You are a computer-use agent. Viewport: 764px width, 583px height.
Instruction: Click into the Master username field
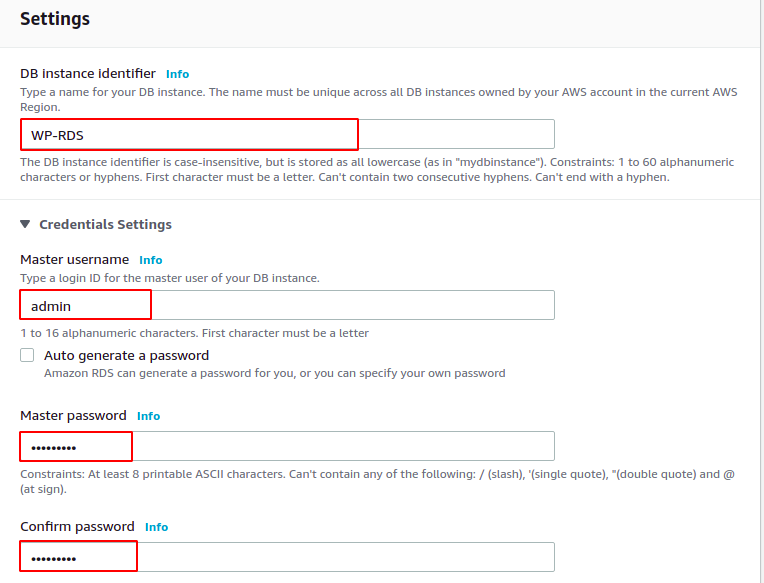[287, 305]
